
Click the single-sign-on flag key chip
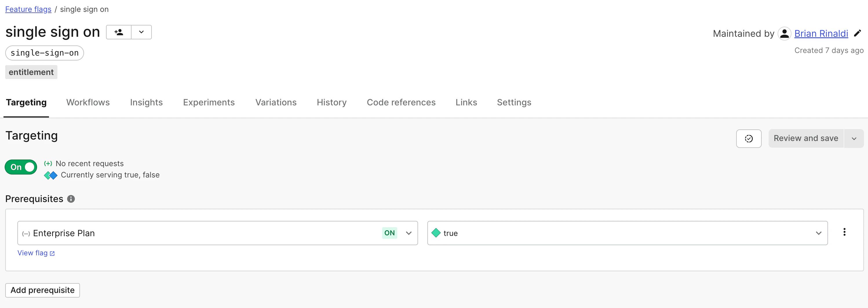[x=44, y=53]
